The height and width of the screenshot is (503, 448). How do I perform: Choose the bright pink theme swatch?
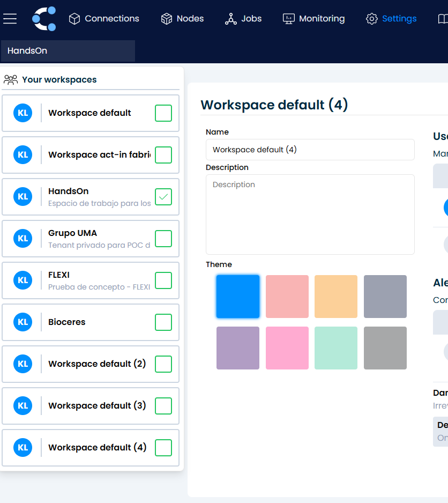coord(287,348)
